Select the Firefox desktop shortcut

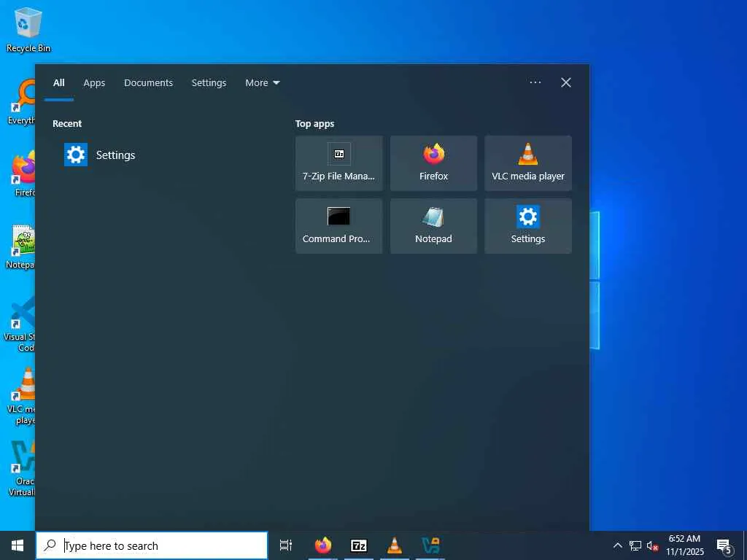[x=23, y=174]
